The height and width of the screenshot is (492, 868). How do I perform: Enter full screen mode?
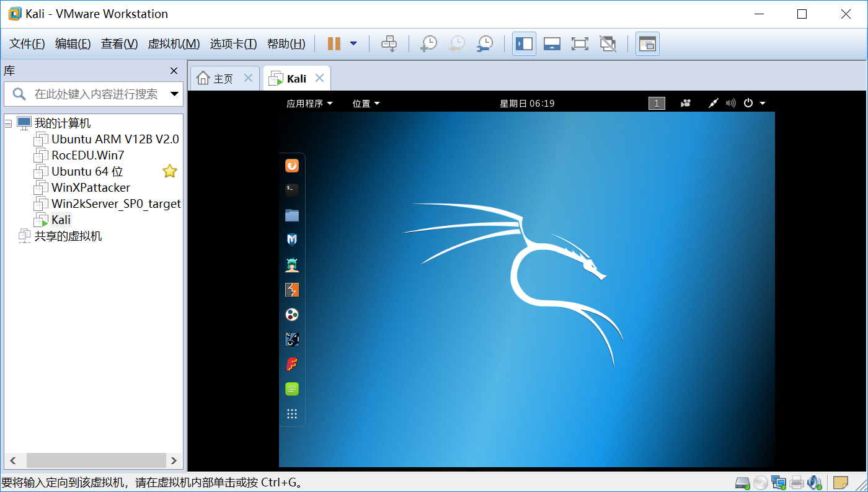coord(580,43)
